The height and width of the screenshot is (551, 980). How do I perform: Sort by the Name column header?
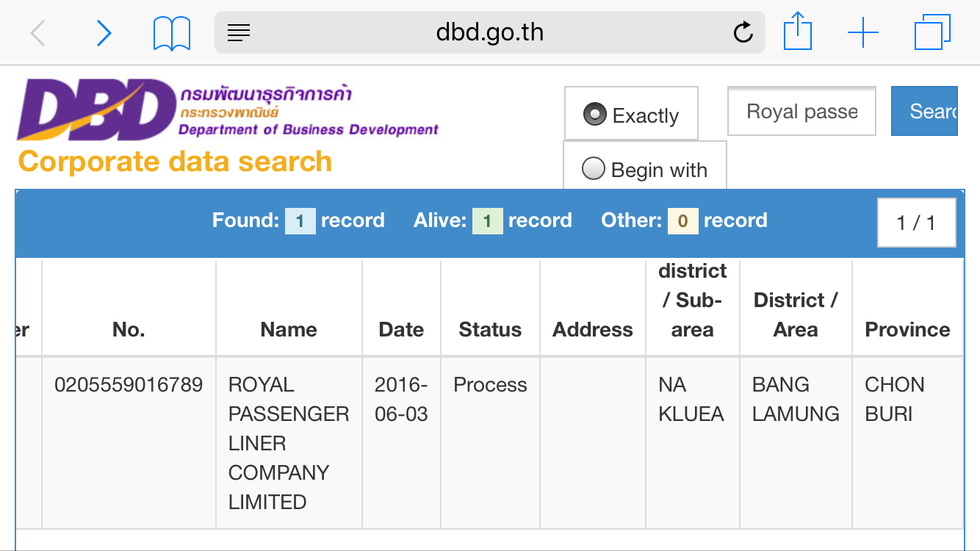[x=289, y=330]
